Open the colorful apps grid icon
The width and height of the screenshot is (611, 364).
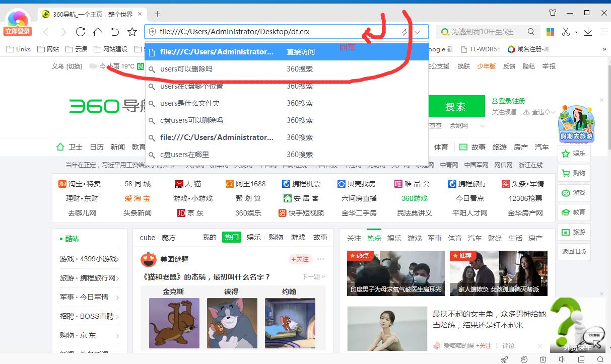(x=550, y=32)
